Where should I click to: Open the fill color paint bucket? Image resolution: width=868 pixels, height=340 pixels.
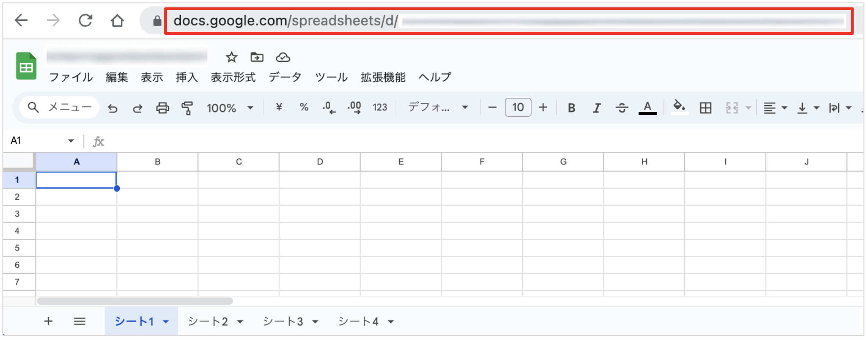click(x=680, y=107)
